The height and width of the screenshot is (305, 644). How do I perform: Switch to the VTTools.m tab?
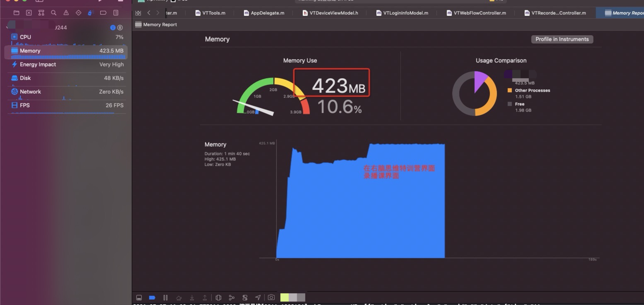coord(210,13)
